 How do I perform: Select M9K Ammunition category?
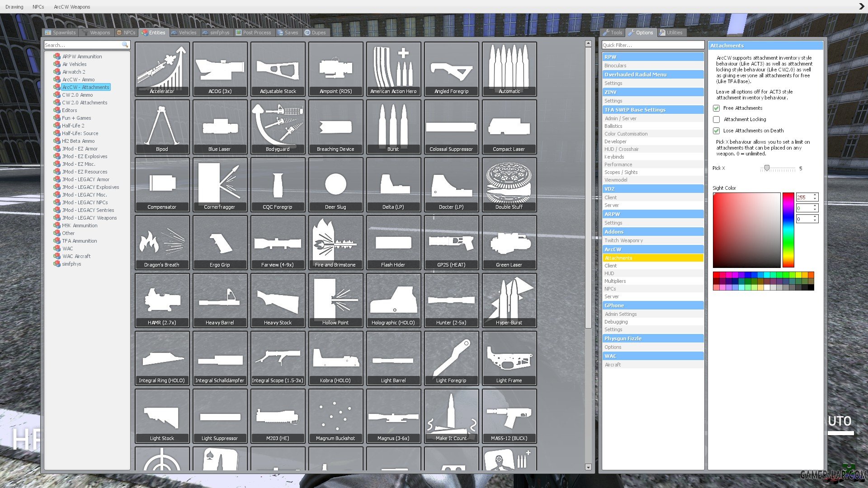pos(80,225)
